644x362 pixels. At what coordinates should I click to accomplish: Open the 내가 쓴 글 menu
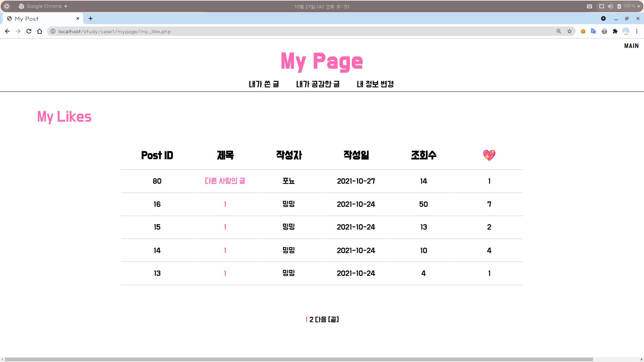pos(264,84)
